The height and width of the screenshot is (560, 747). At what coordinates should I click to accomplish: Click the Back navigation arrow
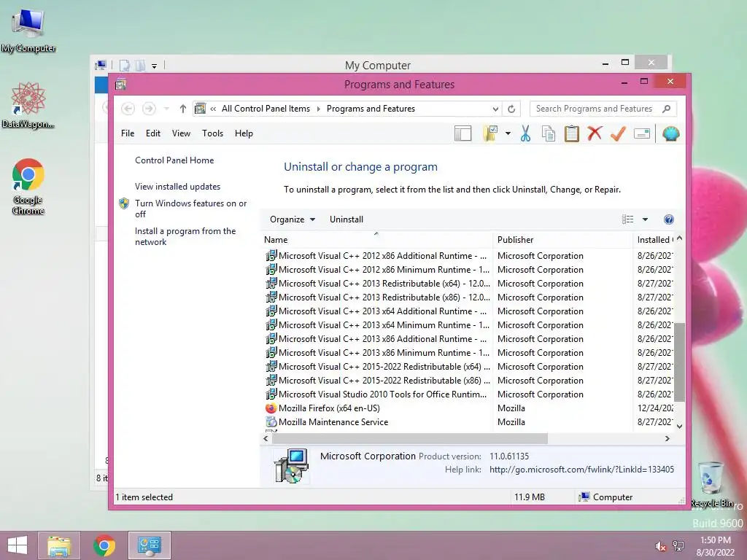point(128,109)
